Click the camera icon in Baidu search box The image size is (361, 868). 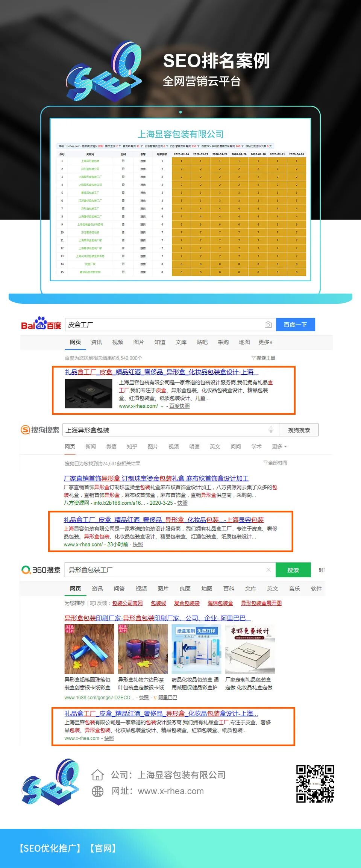coord(268,325)
